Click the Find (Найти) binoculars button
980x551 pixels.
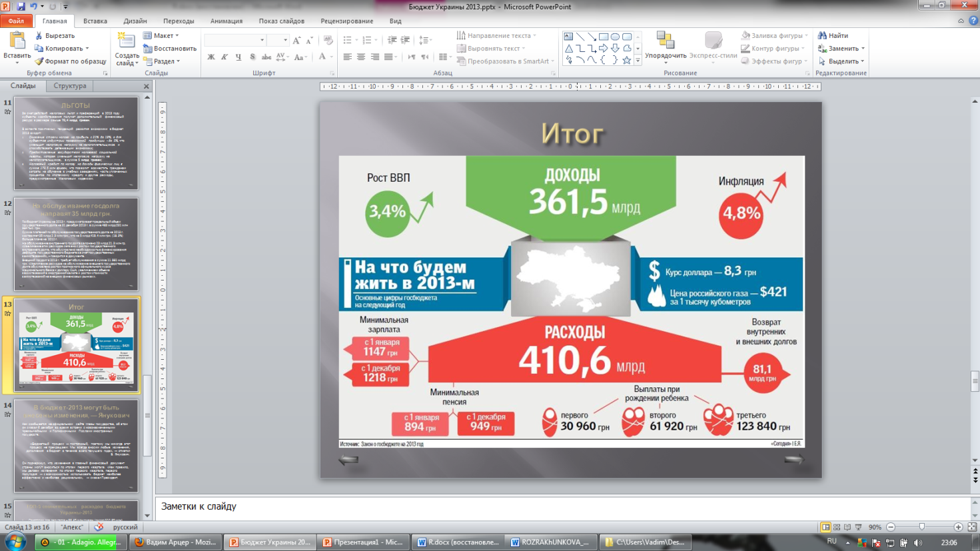(833, 35)
